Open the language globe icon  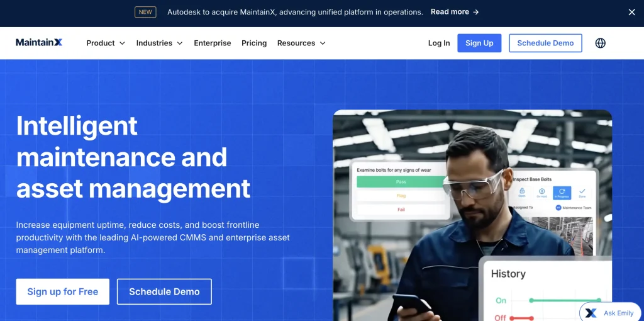[600, 43]
